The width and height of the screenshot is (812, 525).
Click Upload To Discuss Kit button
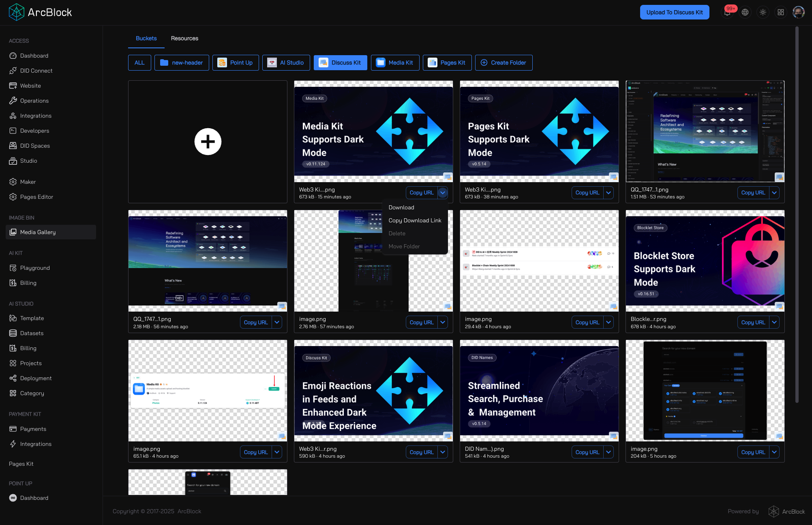(x=675, y=12)
